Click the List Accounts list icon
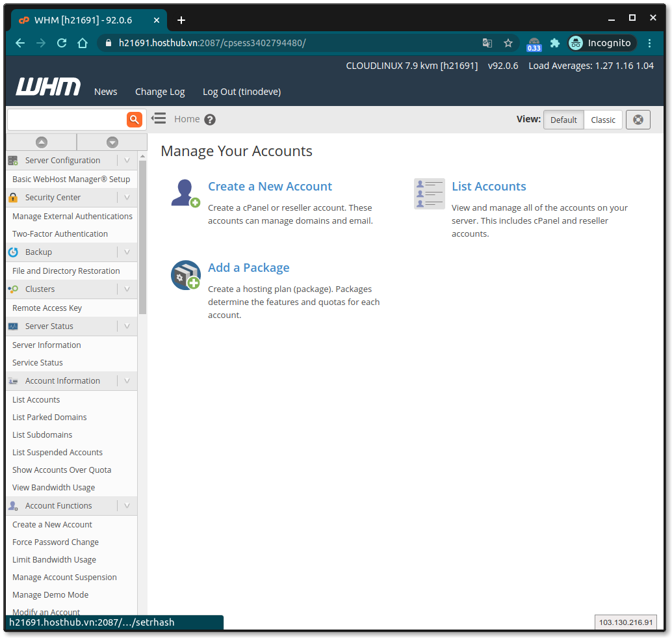Screen dimensions: 672x638 click(430, 193)
